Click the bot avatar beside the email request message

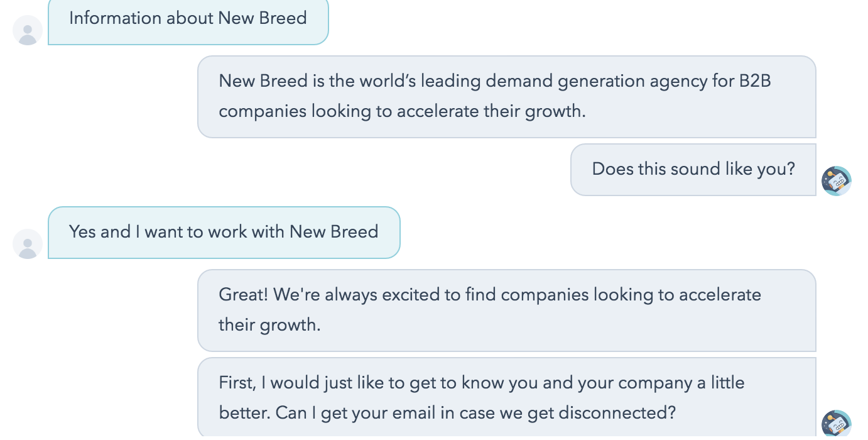[836, 423]
